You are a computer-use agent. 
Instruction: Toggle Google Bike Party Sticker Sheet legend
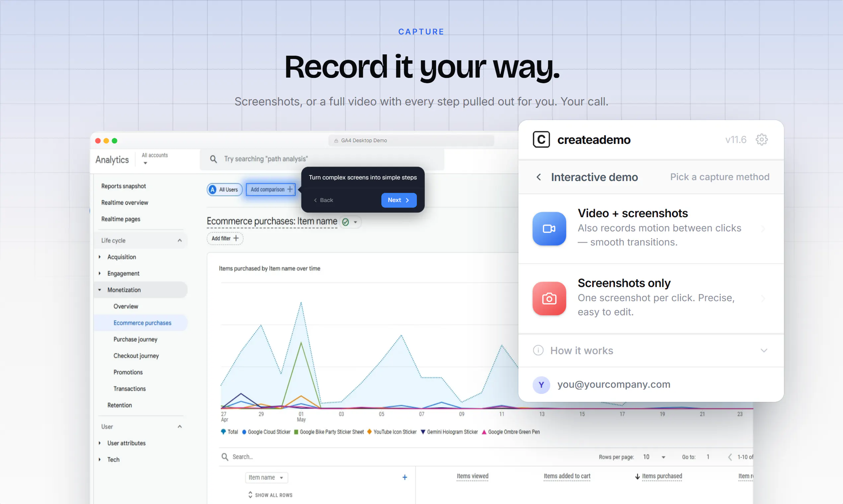(x=329, y=432)
